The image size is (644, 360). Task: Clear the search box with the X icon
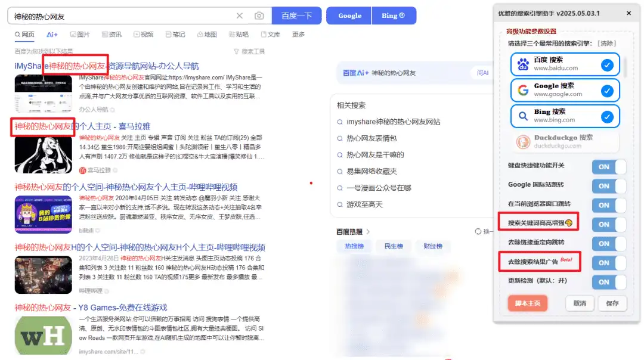tap(240, 16)
